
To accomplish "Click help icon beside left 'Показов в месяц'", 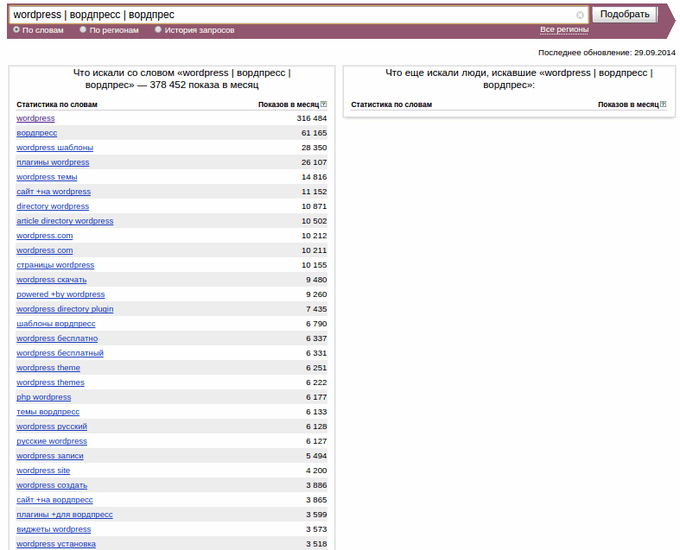I will click(324, 104).
